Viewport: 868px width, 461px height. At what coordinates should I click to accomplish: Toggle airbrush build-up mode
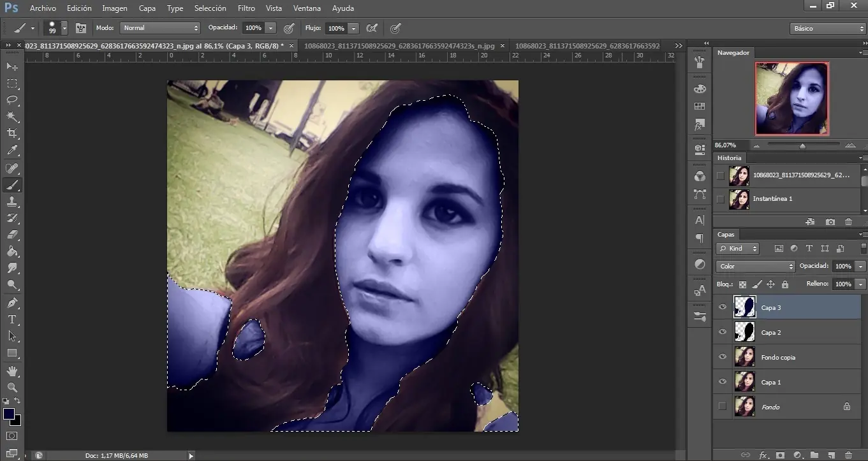pyautogui.click(x=372, y=28)
